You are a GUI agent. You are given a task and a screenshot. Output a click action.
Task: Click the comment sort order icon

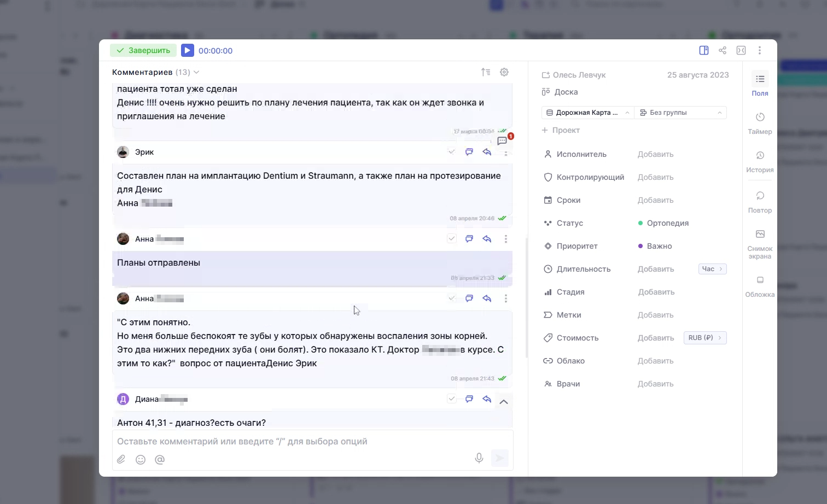(486, 72)
